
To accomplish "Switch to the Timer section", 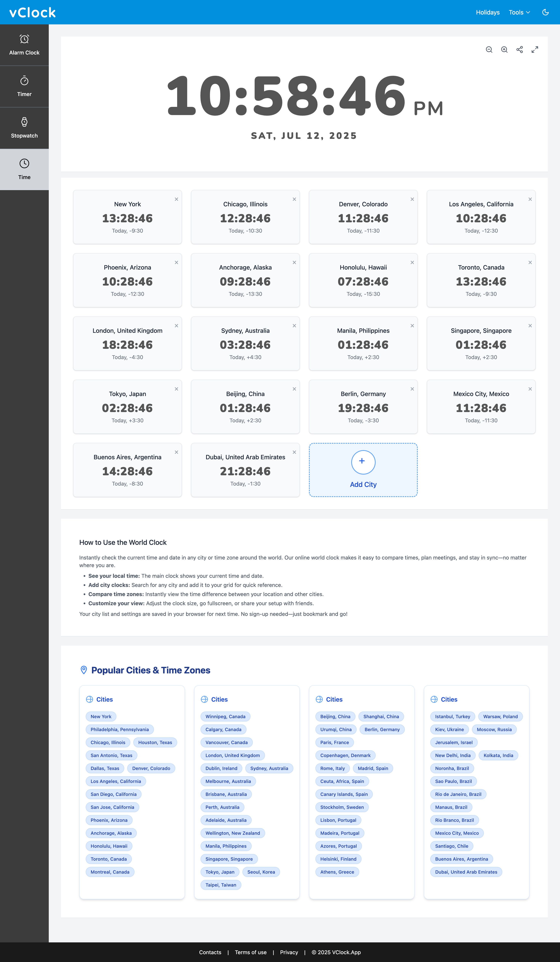I will (24, 87).
